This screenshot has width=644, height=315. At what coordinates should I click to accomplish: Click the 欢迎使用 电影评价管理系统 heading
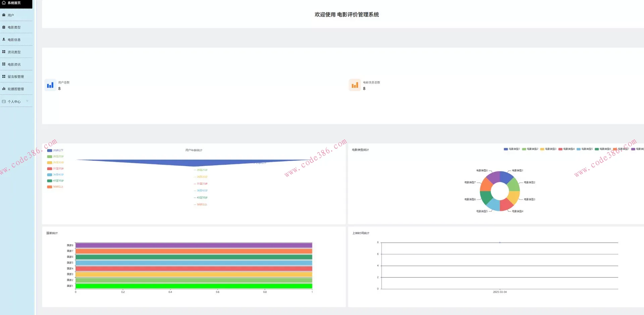point(347,14)
